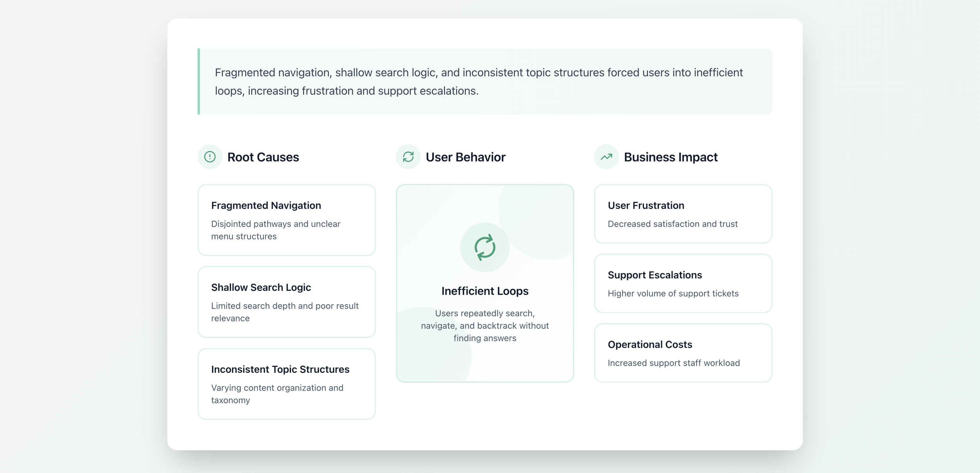The width and height of the screenshot is (980, 473).
Task: Click the Business Impact heading
Action: (671, 157)
